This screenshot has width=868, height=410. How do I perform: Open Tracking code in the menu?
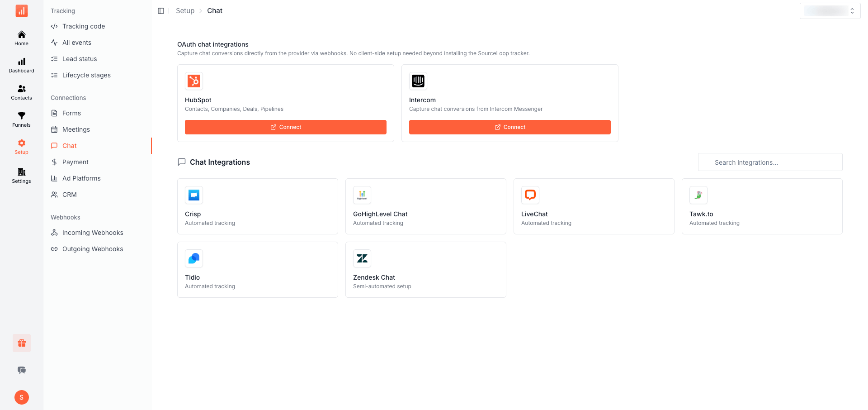click(98, 26)
